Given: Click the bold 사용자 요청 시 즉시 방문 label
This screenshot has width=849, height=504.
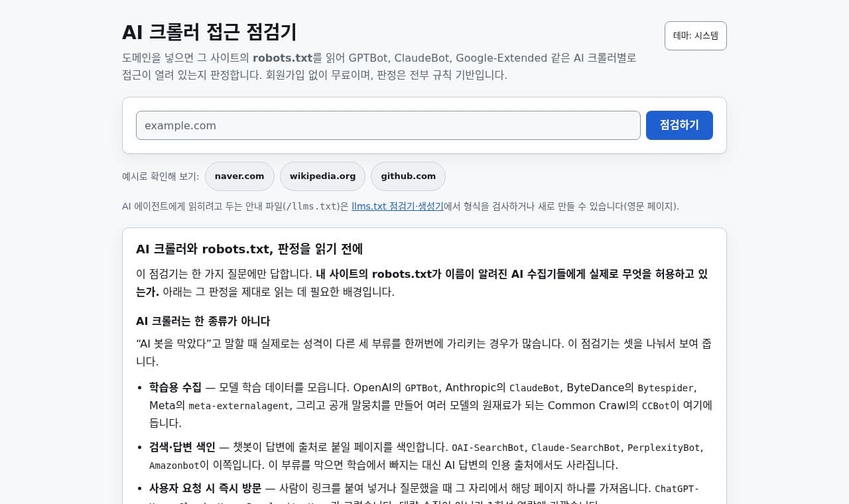Looking at the screenshot, I should click(x=205, y=489).
